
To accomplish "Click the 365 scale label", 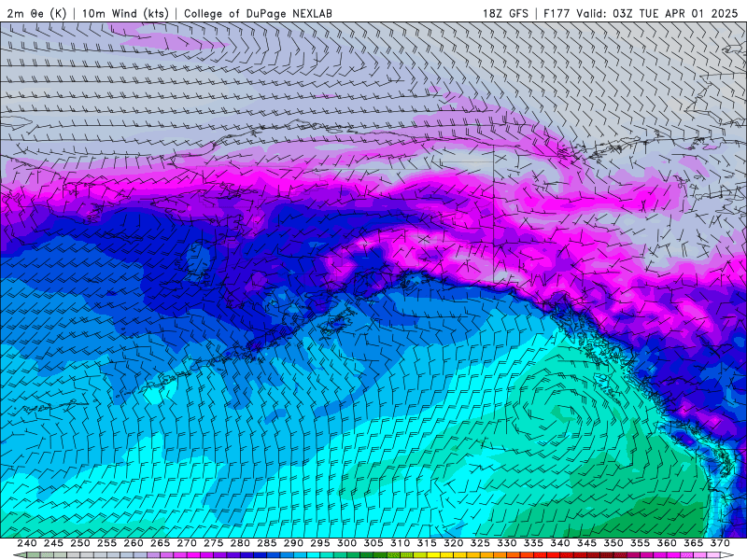I will pos(694,543).
